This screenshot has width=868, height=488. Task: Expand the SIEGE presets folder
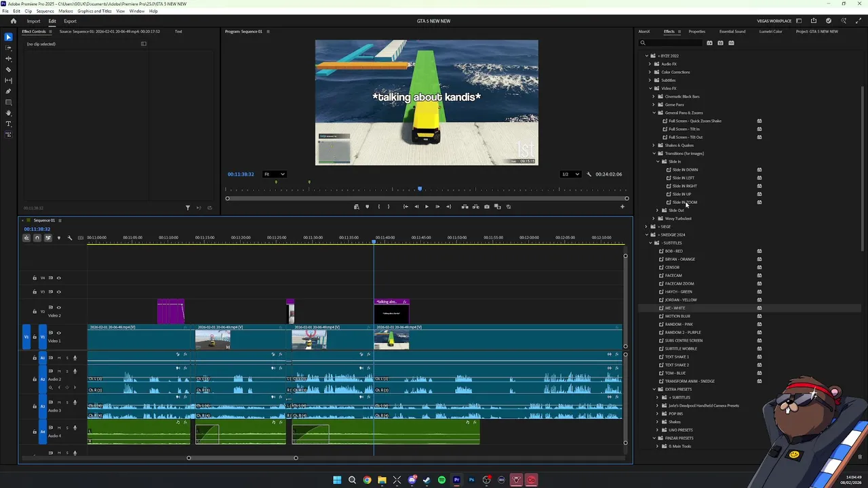click(x=647, y=226)
